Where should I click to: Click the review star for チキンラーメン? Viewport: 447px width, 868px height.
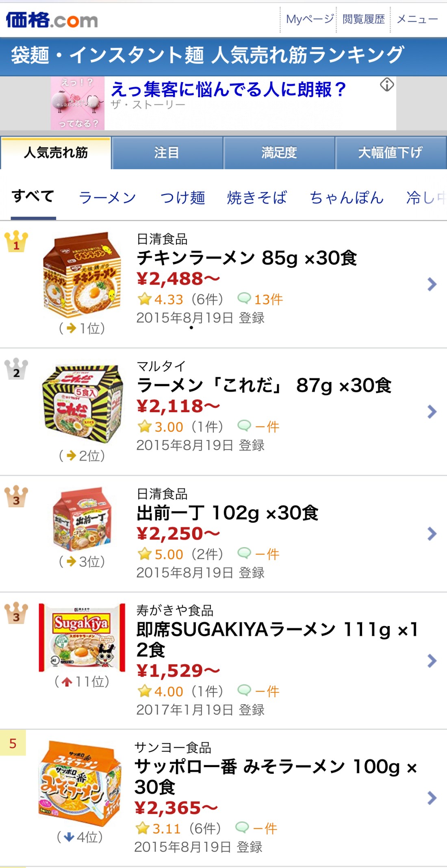(x=145, y=299)
